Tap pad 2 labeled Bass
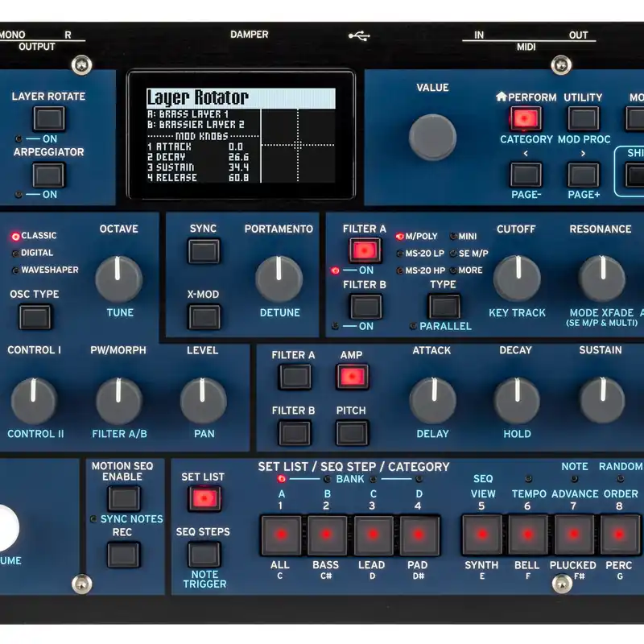 click(328, 535)
